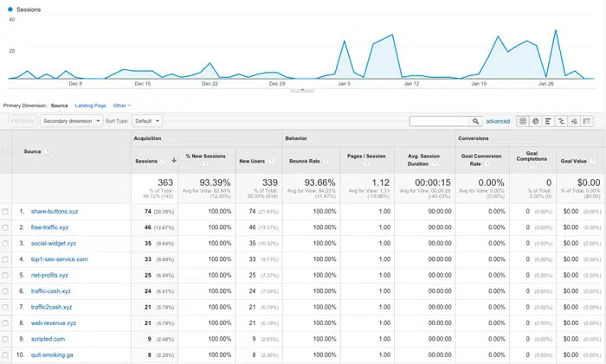The image size is (606, 364).
Task: Switch to Comparison view
Action: point(562,121)
